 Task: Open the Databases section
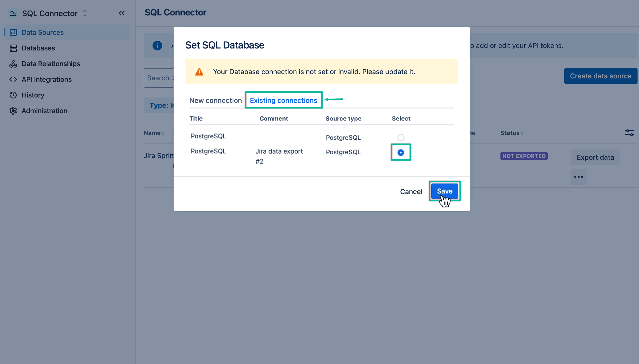click(x=38, y=48)
